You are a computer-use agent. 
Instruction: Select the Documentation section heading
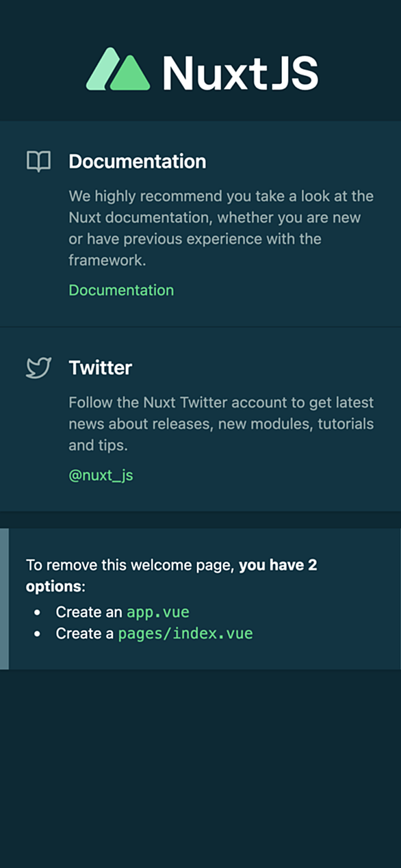137,161
